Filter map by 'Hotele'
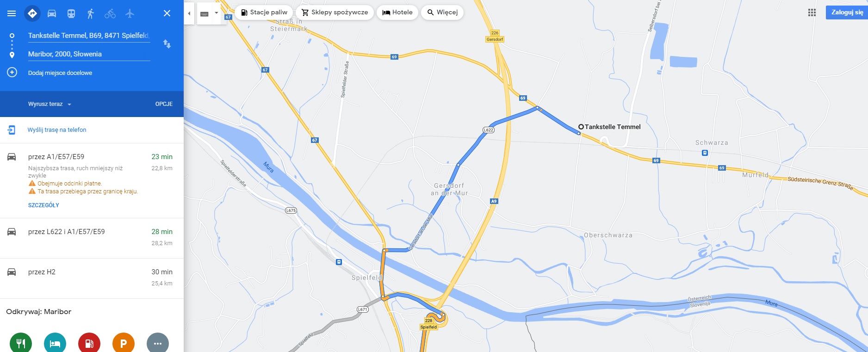This screenshot has width=868, height=352. (397, 12)
